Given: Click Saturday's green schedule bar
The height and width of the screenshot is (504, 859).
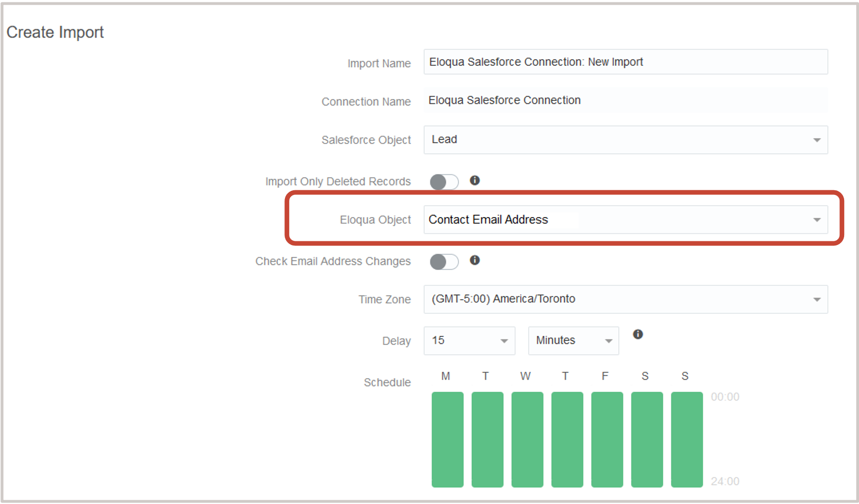Looking at the screenshot, I should pyautogui.click(x=646, y=439).
